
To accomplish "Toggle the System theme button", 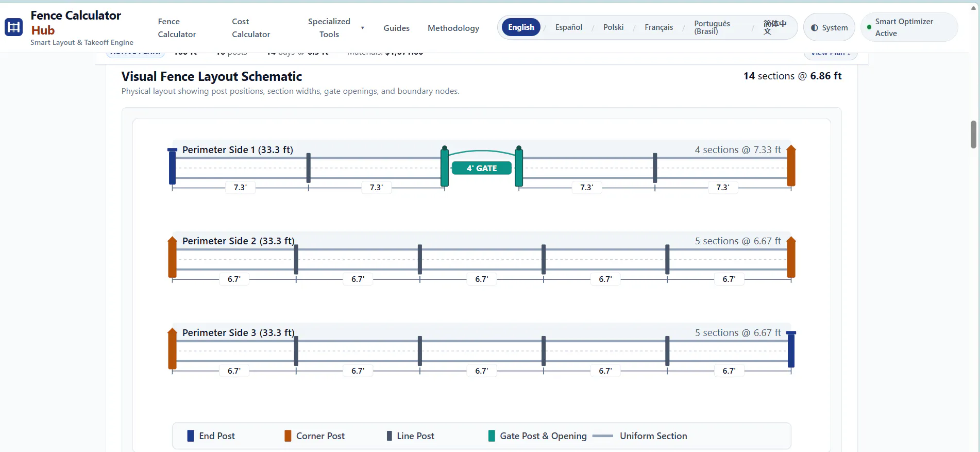I will tap(829, 27).
